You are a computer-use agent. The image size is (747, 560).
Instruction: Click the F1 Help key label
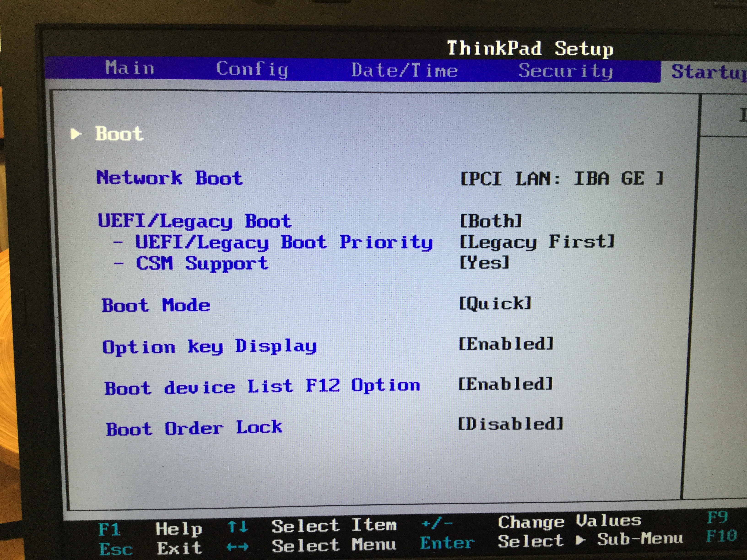tap(109, 529)
